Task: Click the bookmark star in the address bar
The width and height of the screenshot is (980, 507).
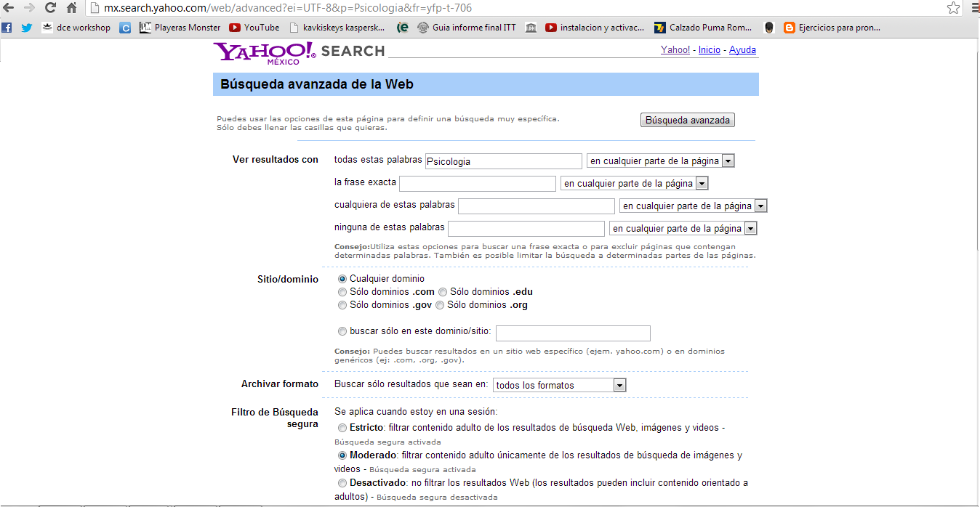Action: tap(953, 7)
